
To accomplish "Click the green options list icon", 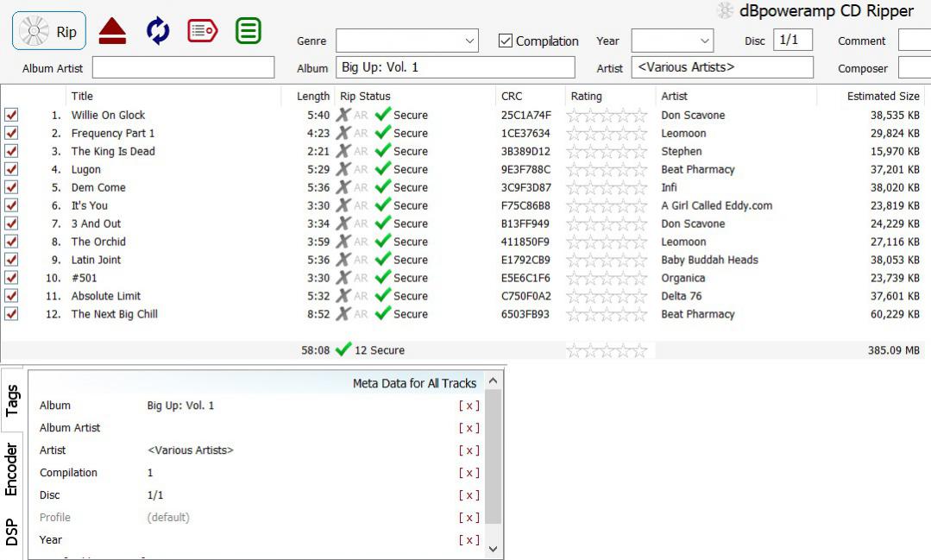I will [248, 31].
